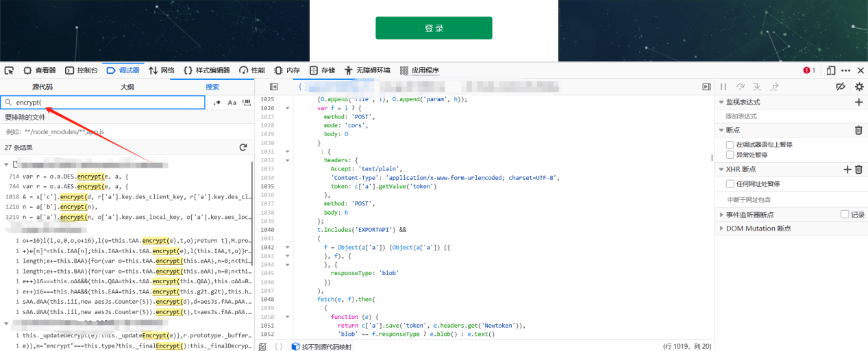Click the step over button
The image size is (868, 351).
tap(741, 87)
